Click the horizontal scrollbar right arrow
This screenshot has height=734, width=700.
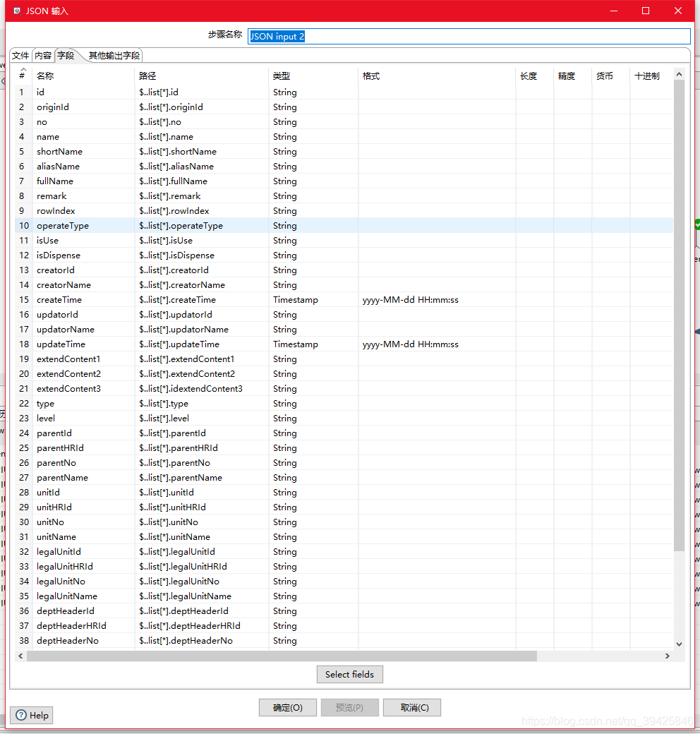click(x=667, y=656)
